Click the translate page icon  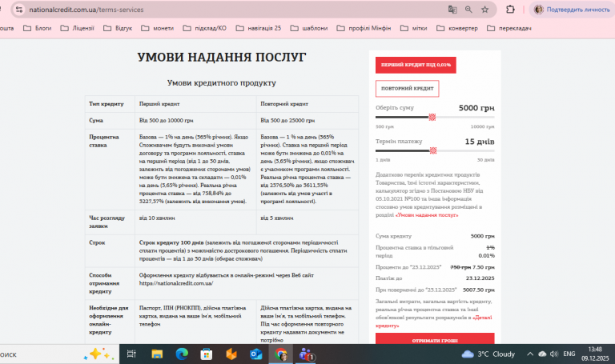(452, 10)
